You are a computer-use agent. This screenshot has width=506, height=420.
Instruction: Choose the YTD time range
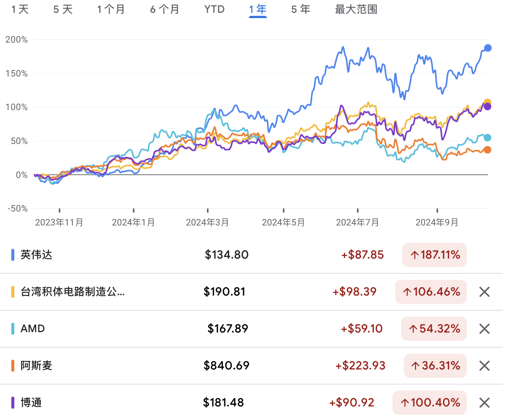[x=214, y=9]
